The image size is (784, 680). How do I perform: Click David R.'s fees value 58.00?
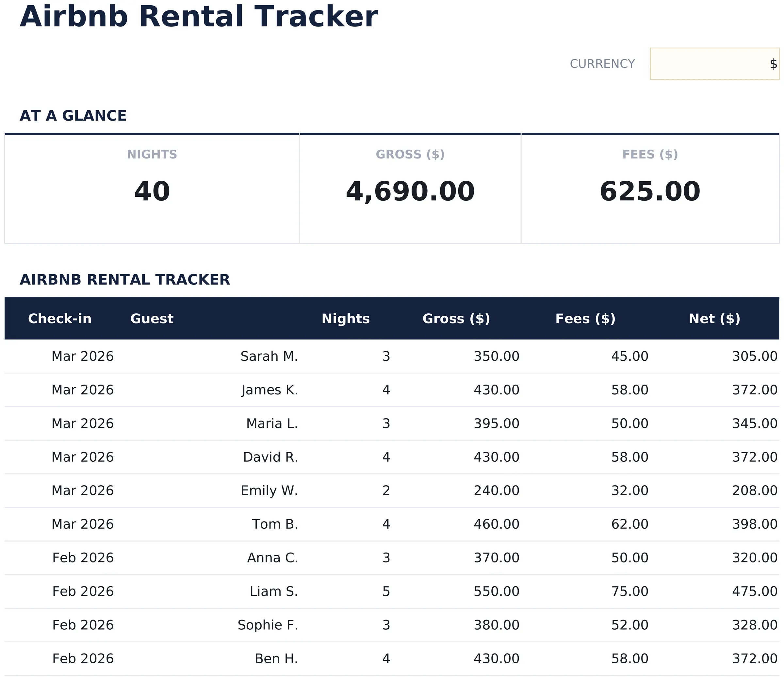pos(629,457)
